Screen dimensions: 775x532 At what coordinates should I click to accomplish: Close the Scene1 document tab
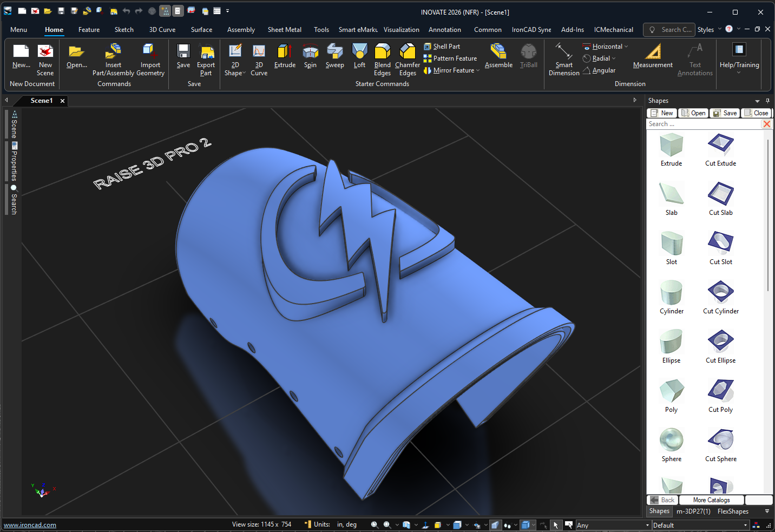[62, 101]
